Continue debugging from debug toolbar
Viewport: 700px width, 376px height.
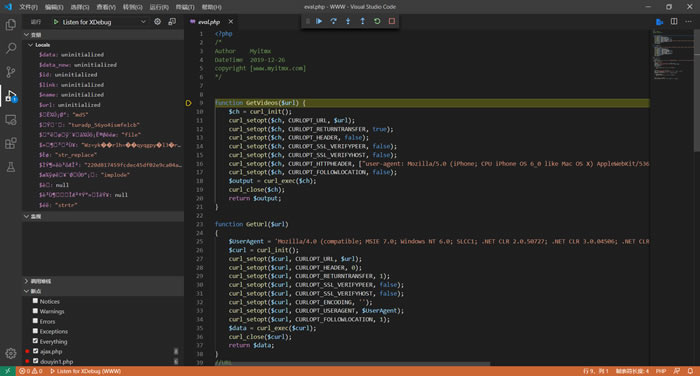(x=319, y=21)
